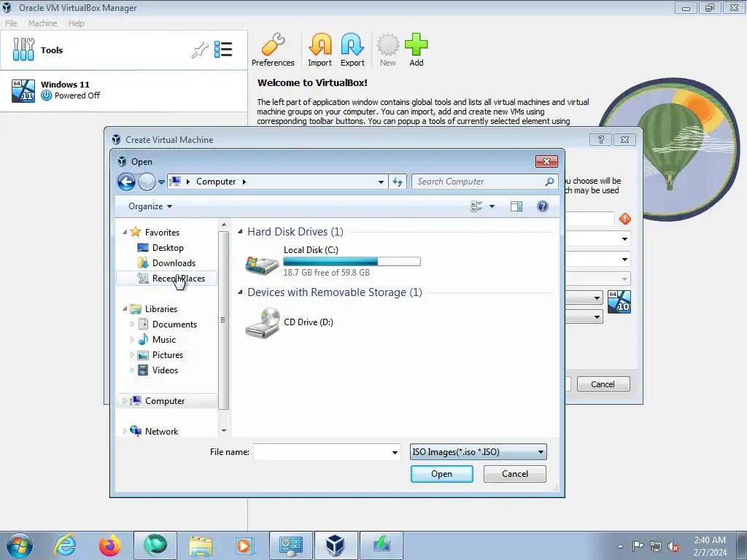Select the Music library

click(164, 340)
